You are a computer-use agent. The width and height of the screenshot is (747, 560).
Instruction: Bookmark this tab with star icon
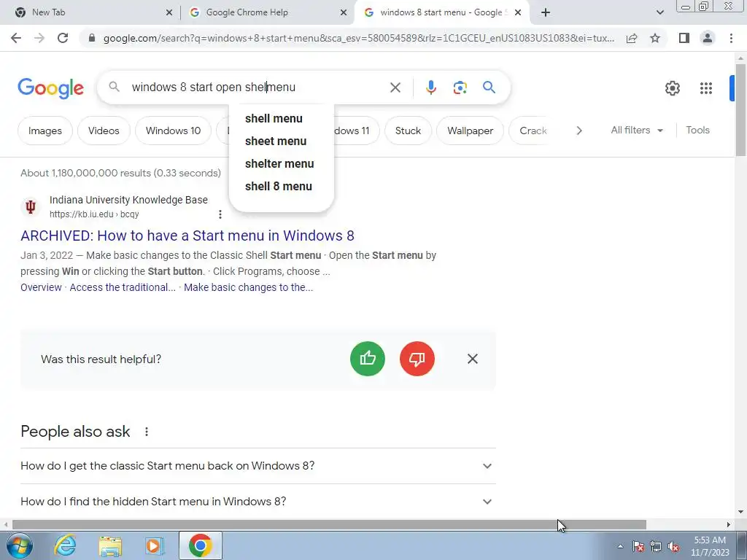[x=655, y=38]
